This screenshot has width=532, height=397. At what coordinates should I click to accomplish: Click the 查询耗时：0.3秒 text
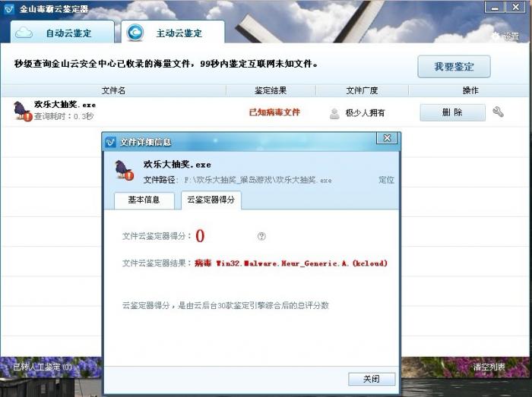[63, 116]
